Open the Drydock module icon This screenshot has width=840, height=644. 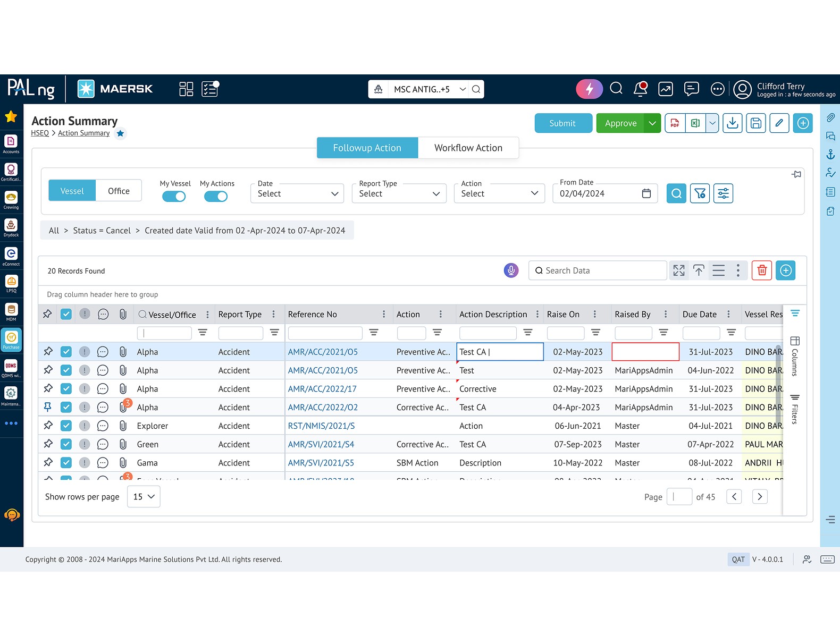point(11,227)
